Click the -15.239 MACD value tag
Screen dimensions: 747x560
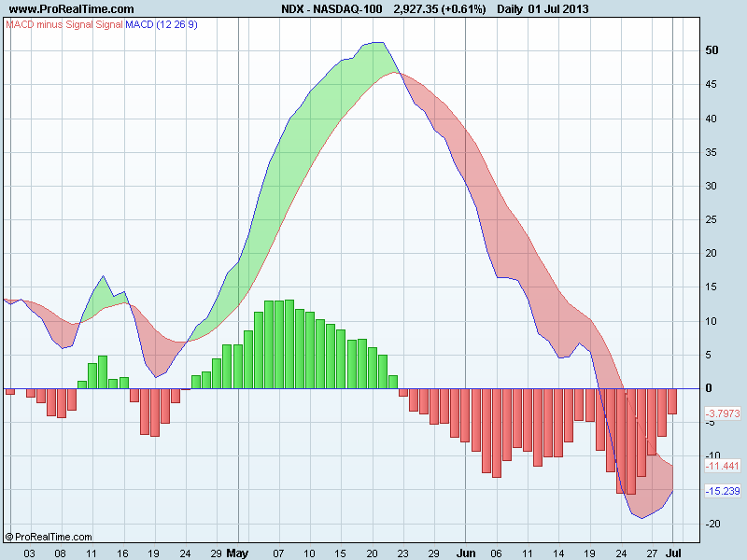[x=723, y=491]
